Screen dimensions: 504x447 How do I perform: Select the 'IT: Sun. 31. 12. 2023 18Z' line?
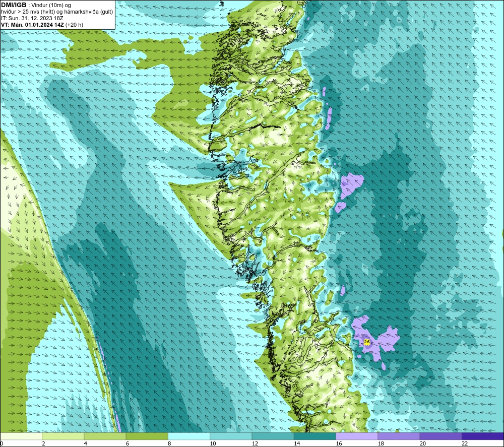(32, 18)
